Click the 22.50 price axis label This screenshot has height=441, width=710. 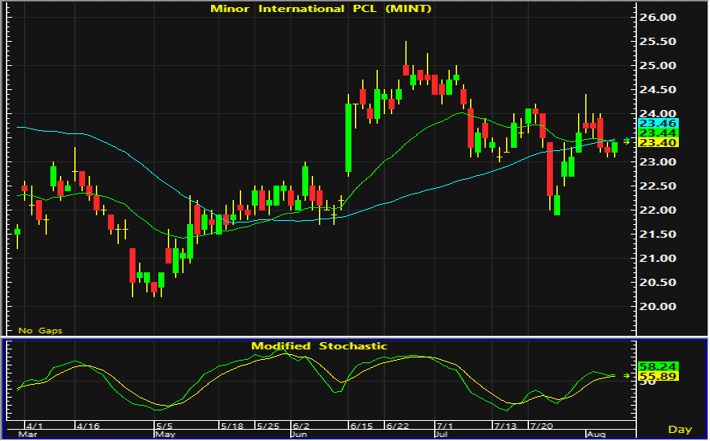[657, 186]
